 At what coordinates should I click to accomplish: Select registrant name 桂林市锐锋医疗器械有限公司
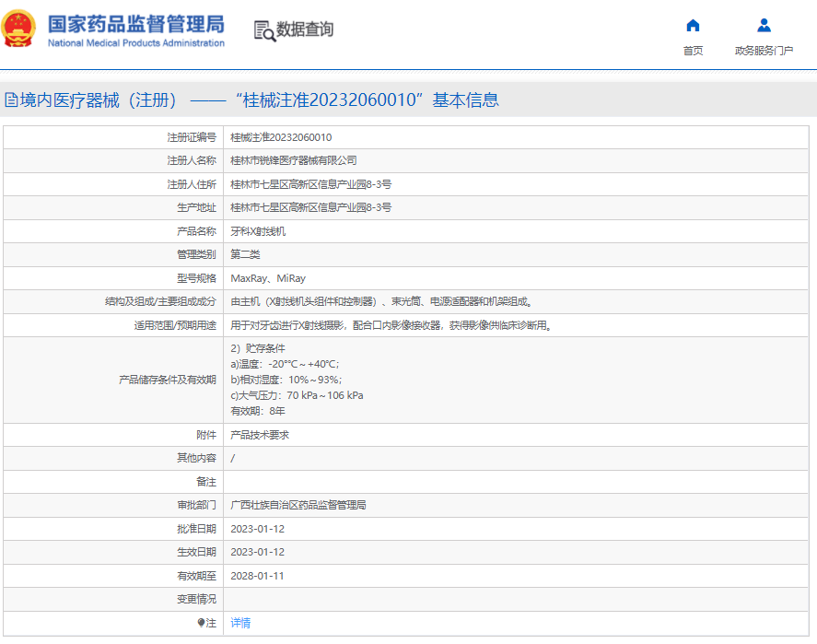click(x=293, y=160)
